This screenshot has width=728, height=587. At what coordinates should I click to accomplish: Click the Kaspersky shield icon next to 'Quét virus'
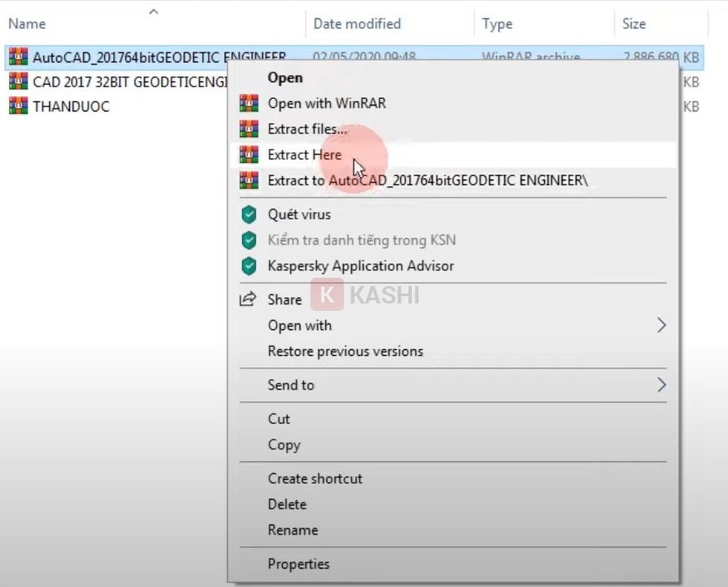click(x=248, y=214)
